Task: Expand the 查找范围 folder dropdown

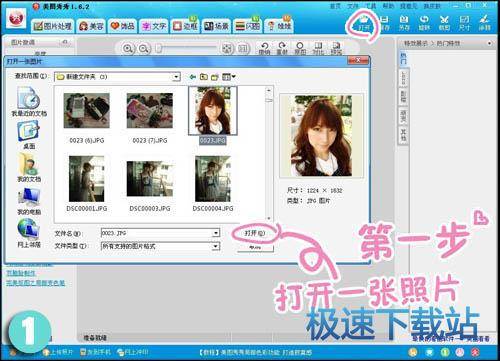Action: 176,77
